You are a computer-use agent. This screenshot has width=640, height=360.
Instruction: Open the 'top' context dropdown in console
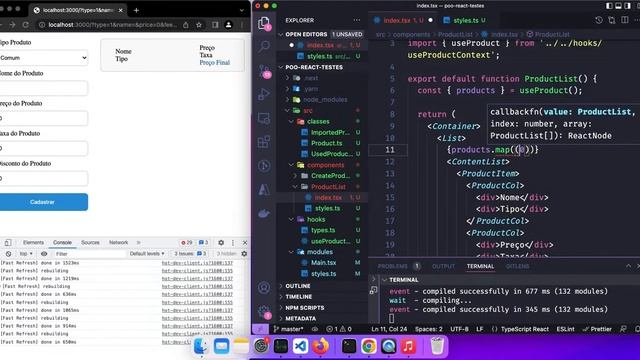[x=25, y=254]
